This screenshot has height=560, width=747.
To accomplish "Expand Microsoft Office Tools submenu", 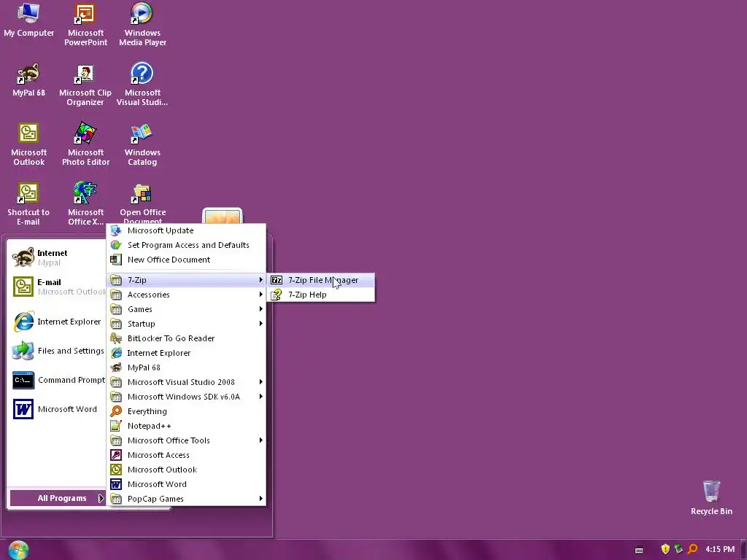I will pos(187,440).
